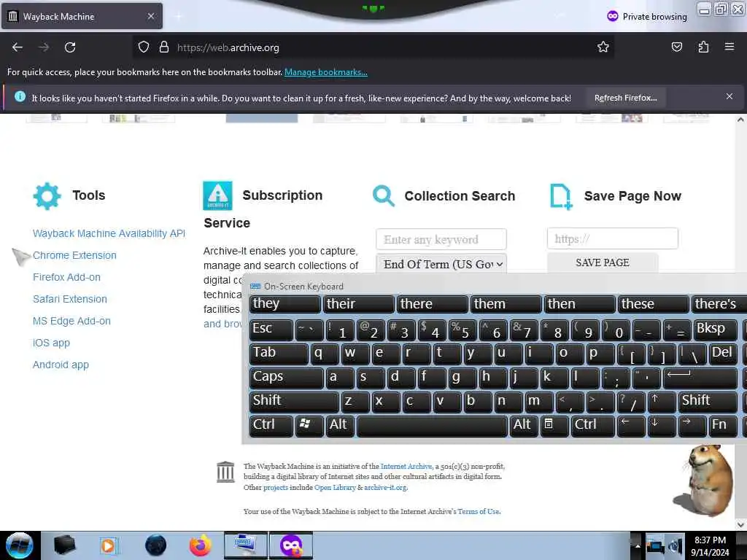Open the Safari Extension link
Screen dimensions: 747x560
click(x=69, y=299)
